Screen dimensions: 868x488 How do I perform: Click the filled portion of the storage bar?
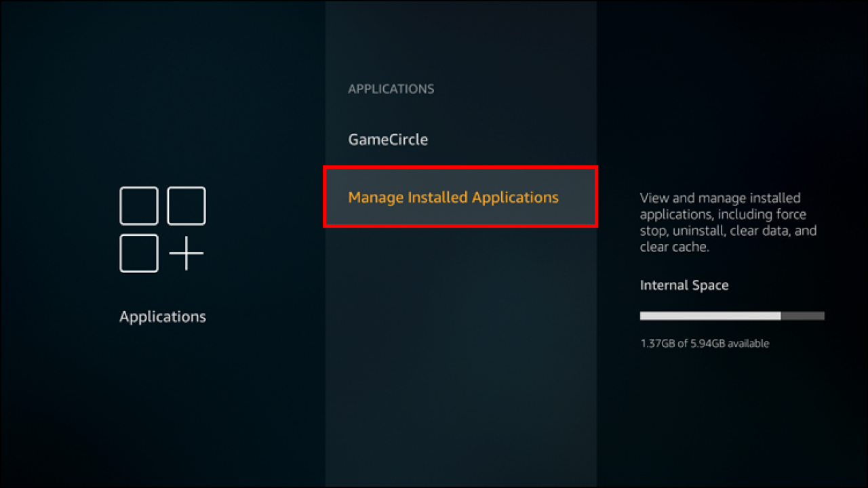tap(709, 315)
